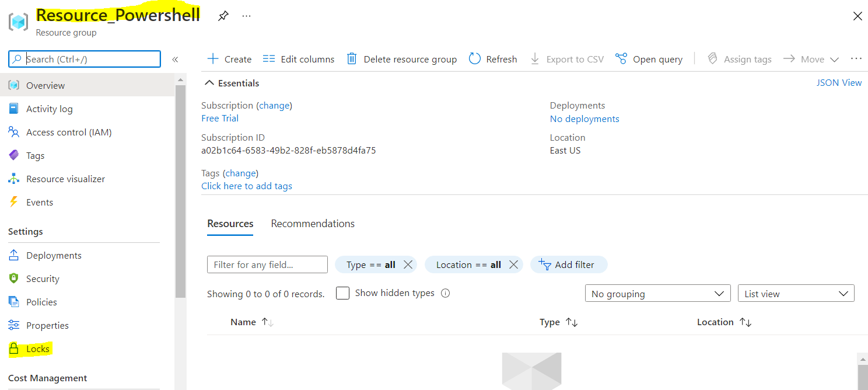Click the East US location text
The height and width of the screenshot is (390, 868).
(565, 151)
